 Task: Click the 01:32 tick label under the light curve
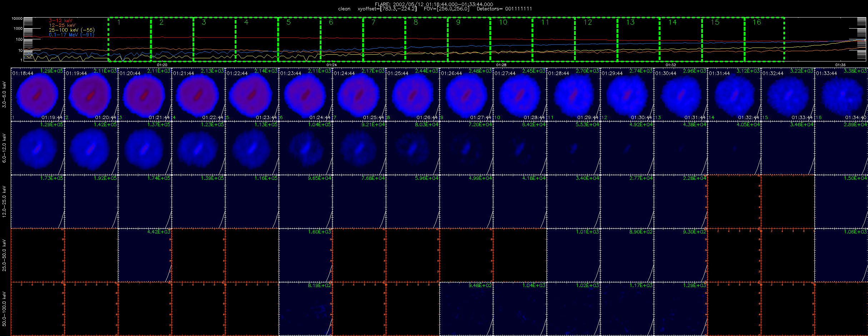click(671, 65)
